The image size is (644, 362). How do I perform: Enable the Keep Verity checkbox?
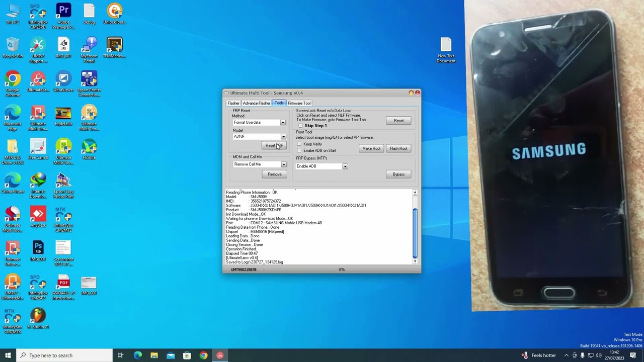(299, 144)
